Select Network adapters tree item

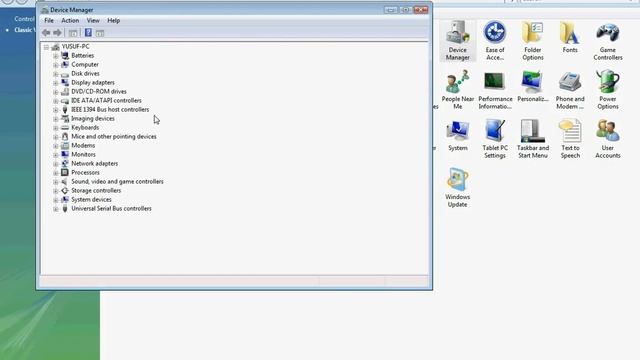[x=95, y=163]
